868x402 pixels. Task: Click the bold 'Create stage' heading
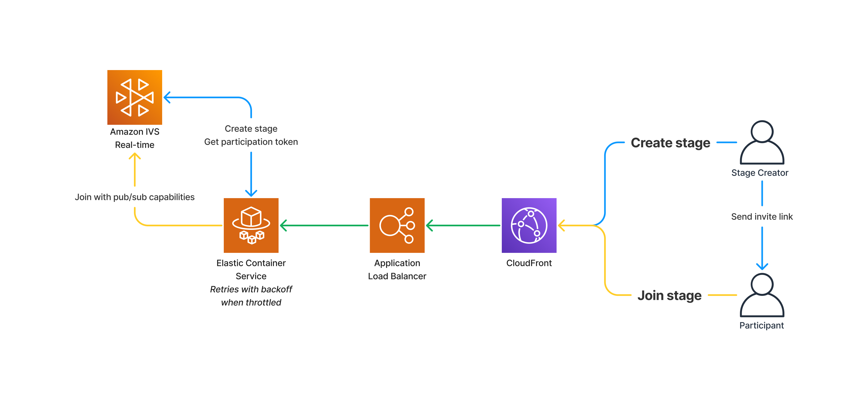tap(670, 143)
